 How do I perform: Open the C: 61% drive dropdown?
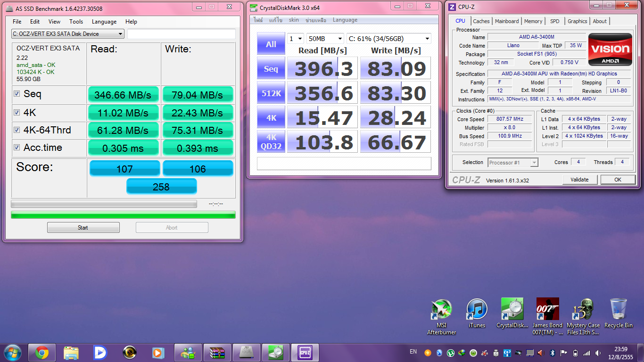click(x=389, y=39)
